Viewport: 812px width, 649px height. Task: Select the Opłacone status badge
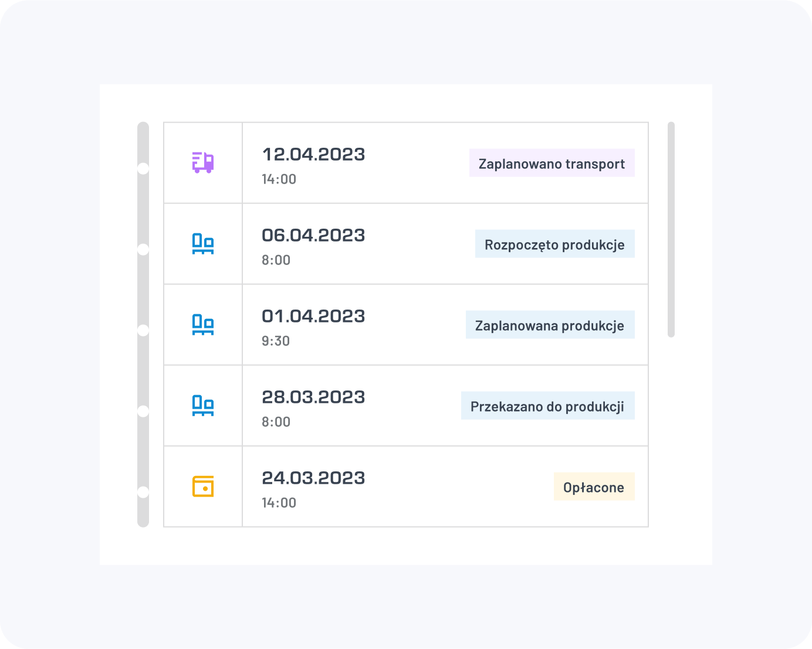(x=594, y=487)
